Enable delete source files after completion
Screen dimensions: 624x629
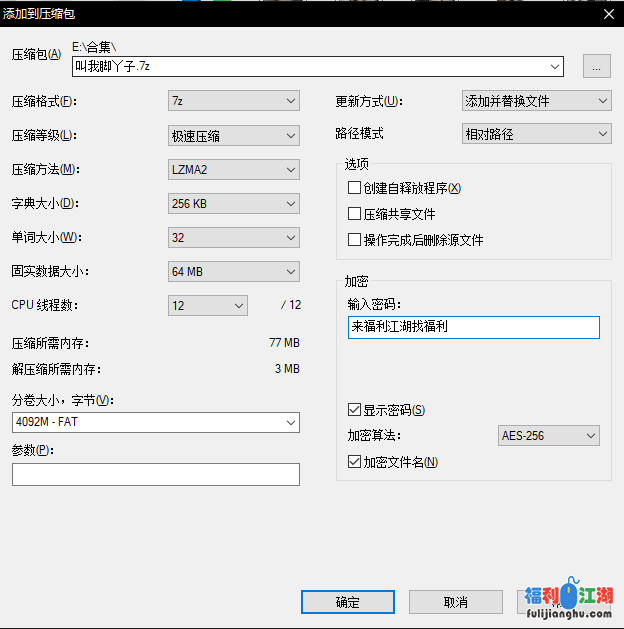point(354,240)
